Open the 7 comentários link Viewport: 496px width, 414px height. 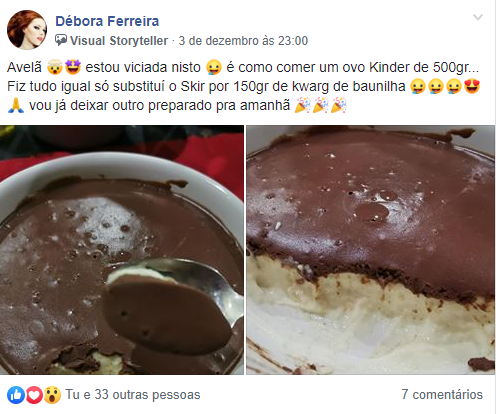pyautogui.click(x=442, y=395)
